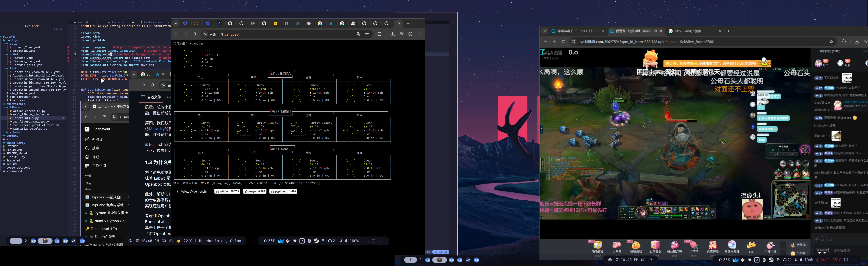Open extensions puzzle icon in wttr.in window

click(x=379, y=34)
